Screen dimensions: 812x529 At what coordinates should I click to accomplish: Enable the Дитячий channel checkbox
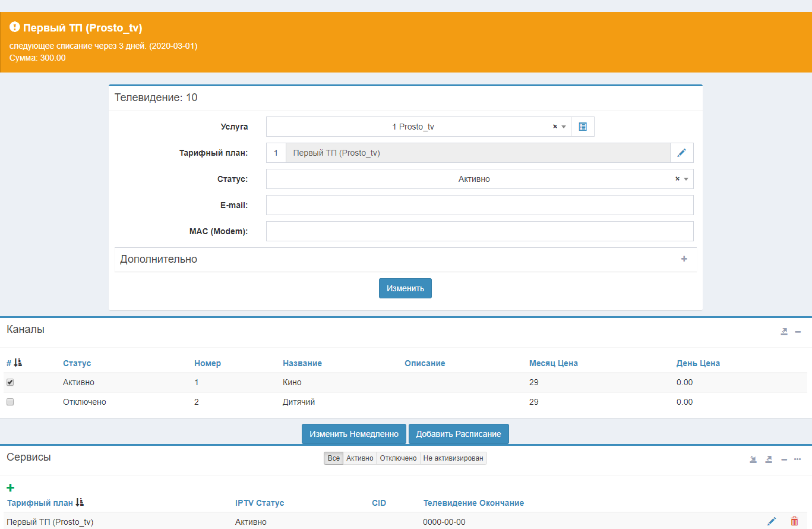click(x=10, y=402)
